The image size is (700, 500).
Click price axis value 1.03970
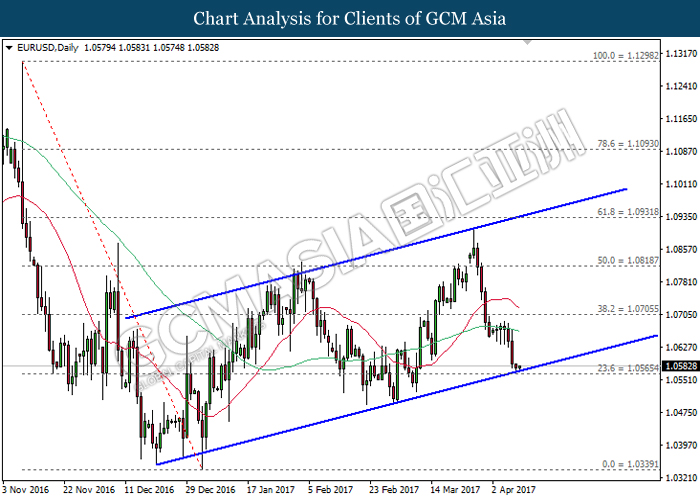click(x=681, y=445)
